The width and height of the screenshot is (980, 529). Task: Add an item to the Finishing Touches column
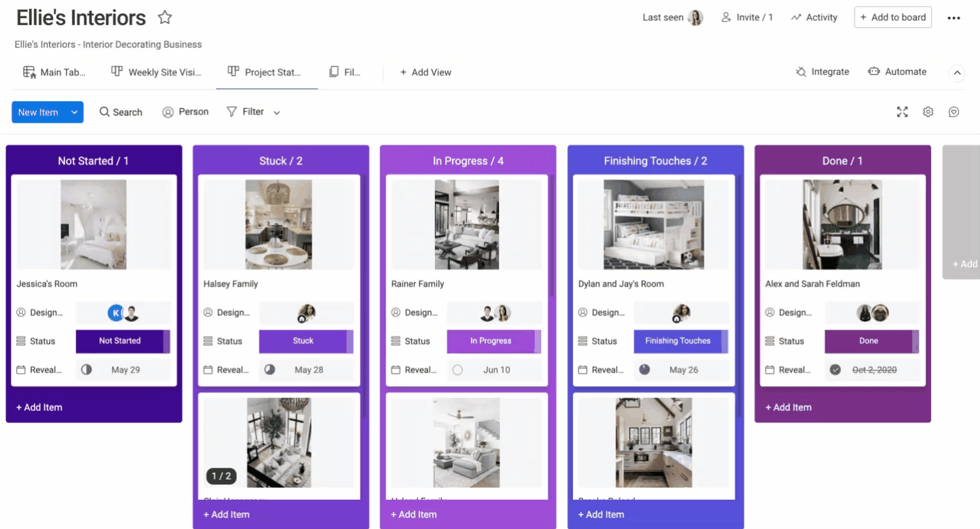(x=601, y=515)
